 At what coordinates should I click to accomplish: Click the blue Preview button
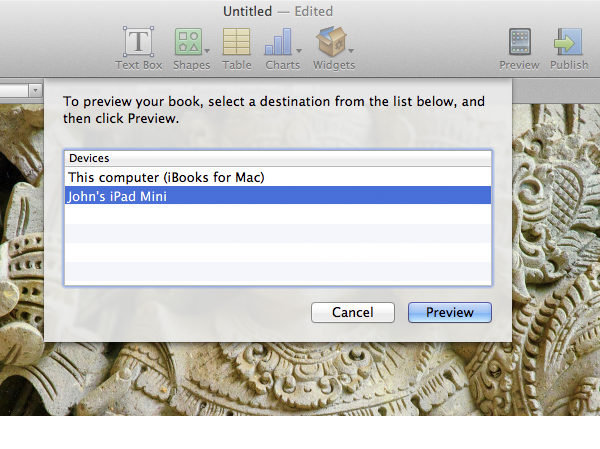click(450, 312)
